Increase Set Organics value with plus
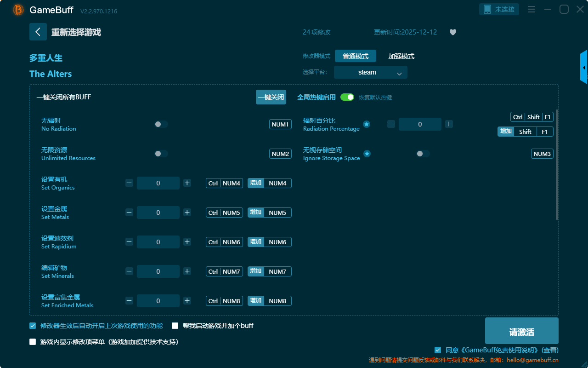This screenshot has height=368, width=588. (x=187, y=183)
